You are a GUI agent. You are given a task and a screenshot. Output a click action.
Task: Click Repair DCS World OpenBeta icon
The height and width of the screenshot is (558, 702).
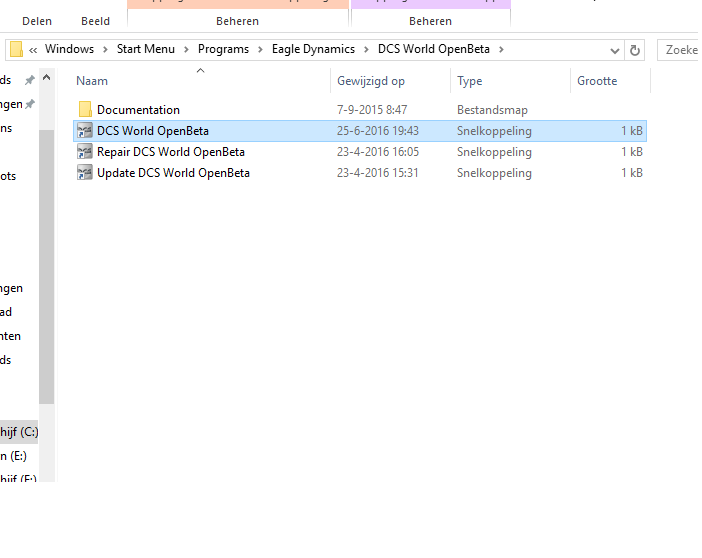[x=85, y=152]
